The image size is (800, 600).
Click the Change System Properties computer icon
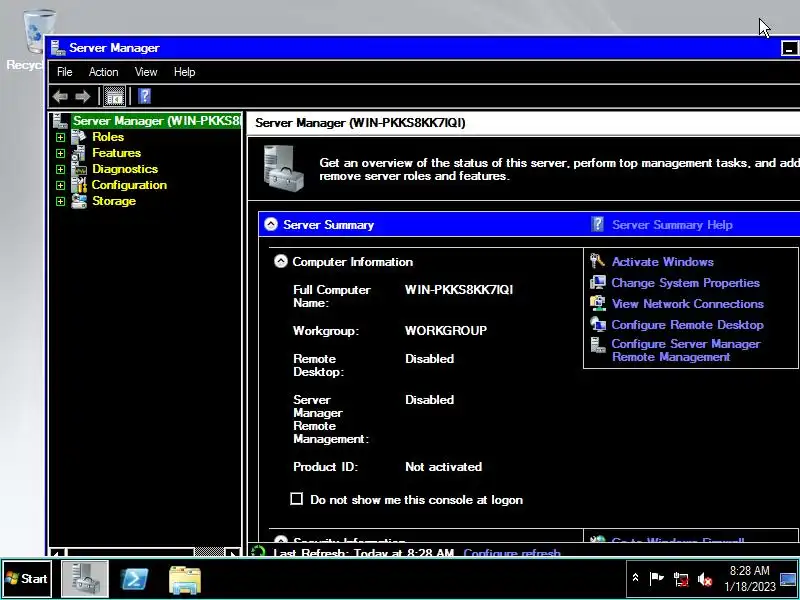[x=597, y=282]
